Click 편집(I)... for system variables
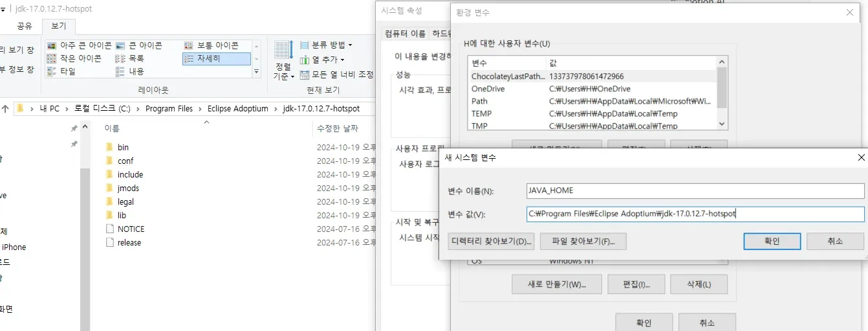868x331 pixels. coord(636,284)
